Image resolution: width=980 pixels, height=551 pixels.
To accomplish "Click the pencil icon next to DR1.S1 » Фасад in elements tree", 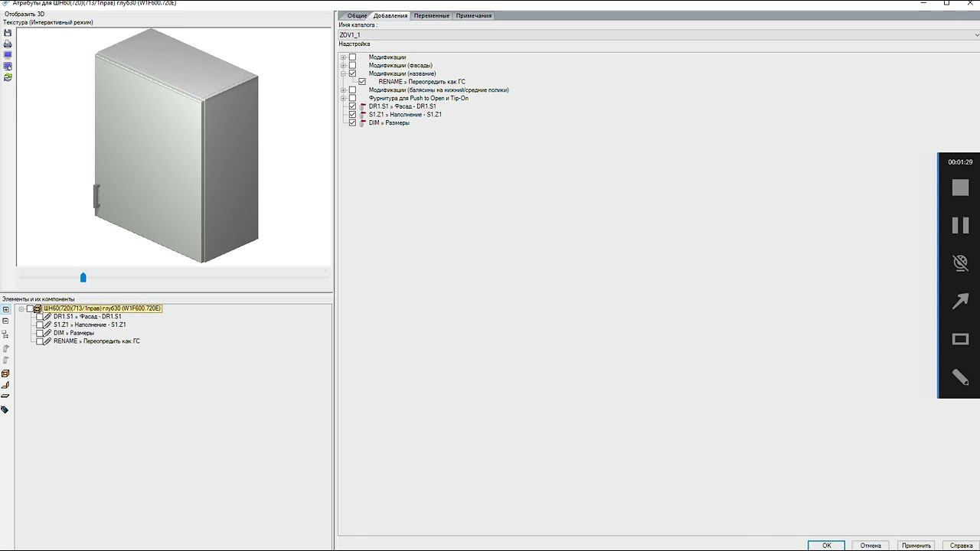I will [47, 316].
